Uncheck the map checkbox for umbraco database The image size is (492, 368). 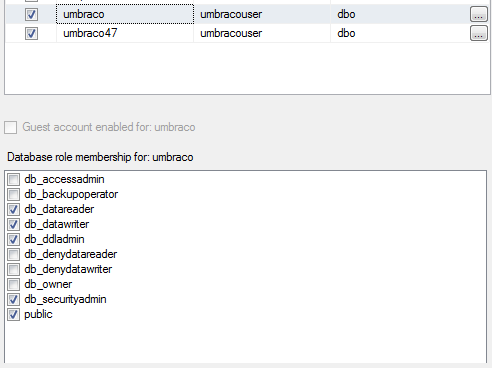[31, 14]
